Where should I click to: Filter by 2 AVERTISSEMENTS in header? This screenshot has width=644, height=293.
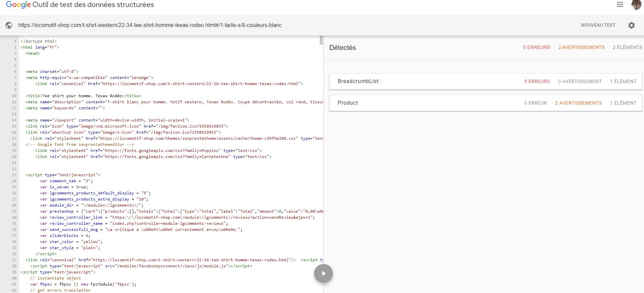(582, 48)
